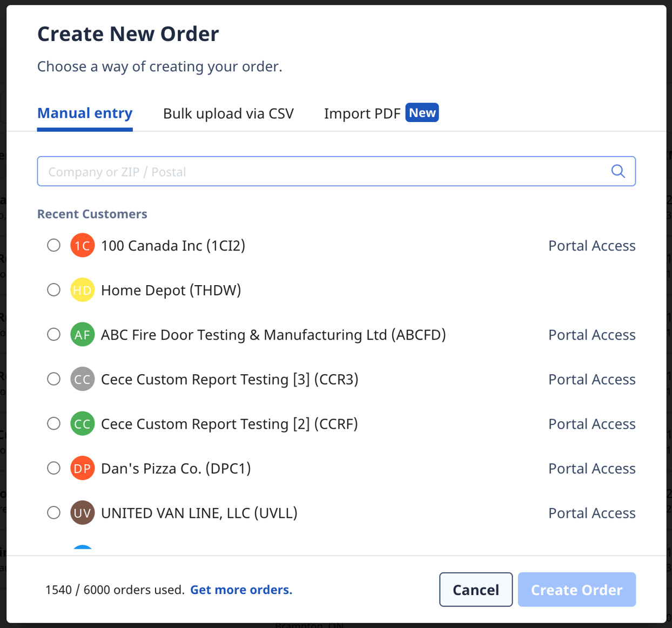Screen dimensions: 672x628
Task: Click the Cece Custom Report [3] avatar icon
Action: pos(82,379)
